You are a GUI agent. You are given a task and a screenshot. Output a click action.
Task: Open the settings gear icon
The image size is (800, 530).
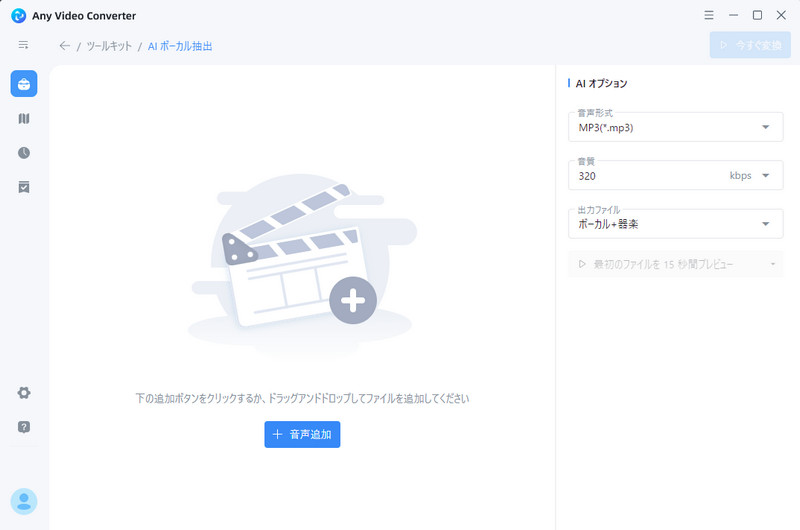23,393
